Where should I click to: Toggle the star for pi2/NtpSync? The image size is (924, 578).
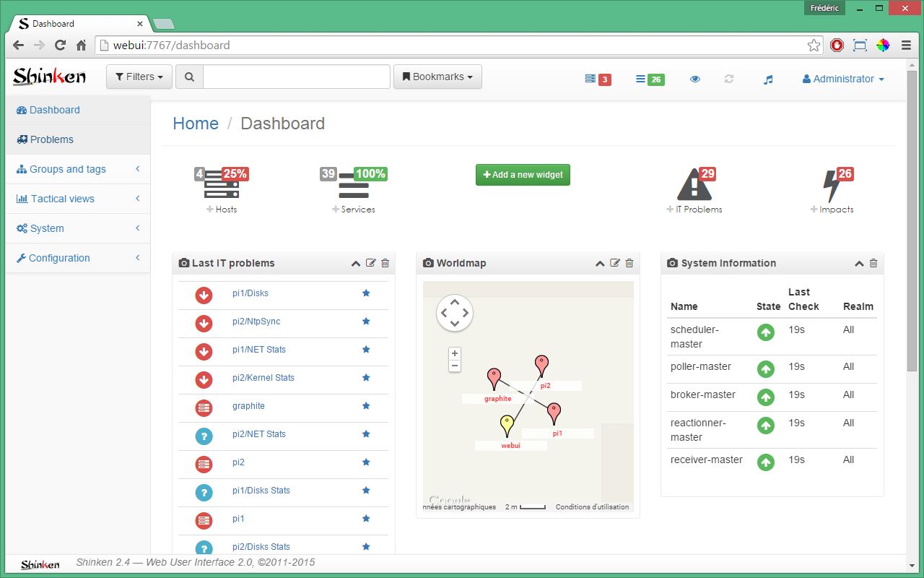point(366,321)
